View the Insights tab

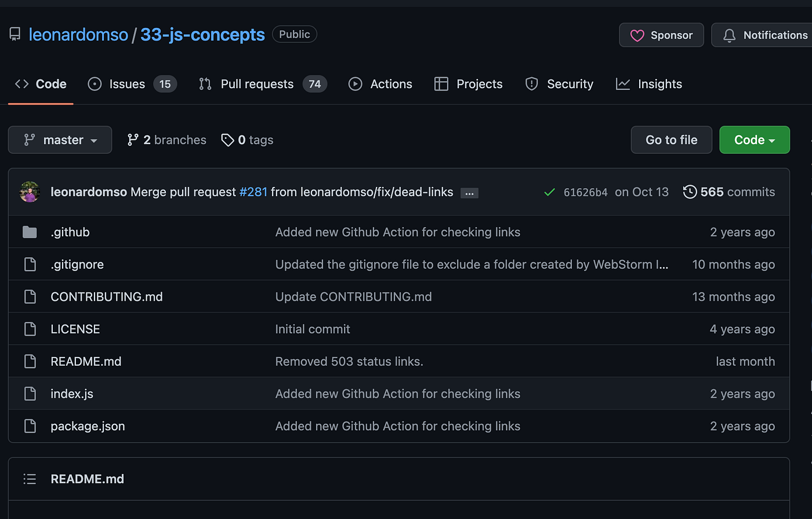649,84
